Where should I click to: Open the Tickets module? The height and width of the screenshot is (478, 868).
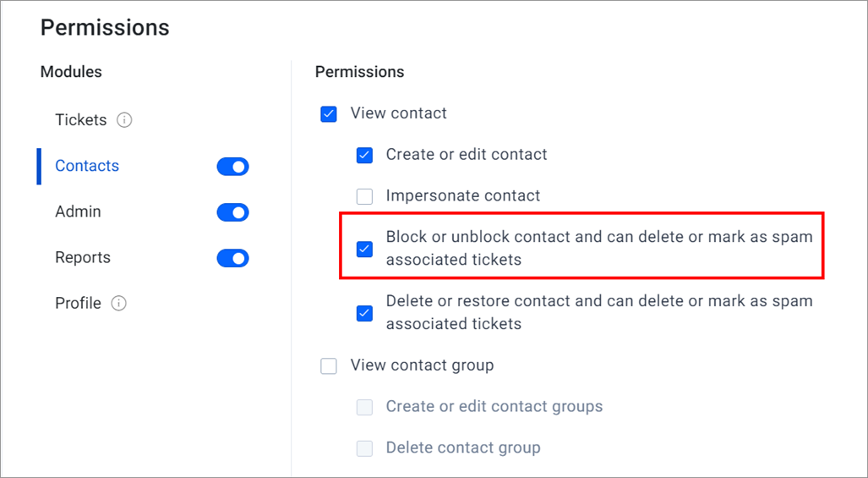pos(81,119)
